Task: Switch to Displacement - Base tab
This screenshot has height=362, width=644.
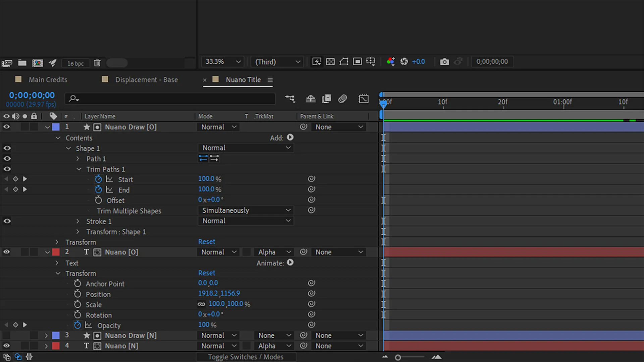Action: click(x=147, y=80)
